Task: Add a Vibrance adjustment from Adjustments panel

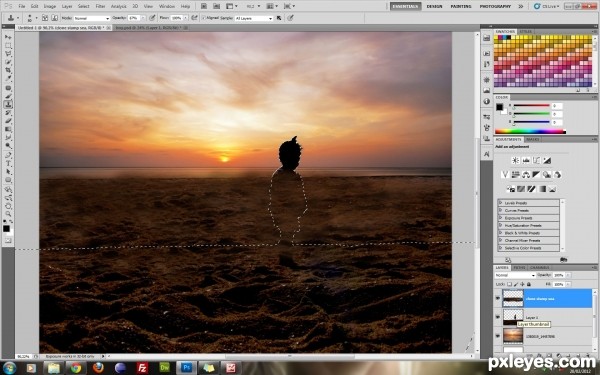Action: [505, 174]
